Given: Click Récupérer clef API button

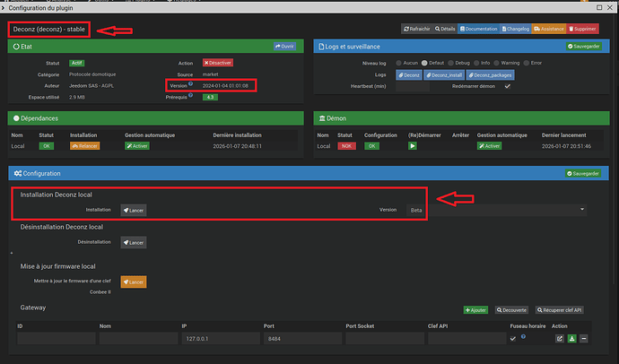Looking at the screenshot, I should coord(560,310).
